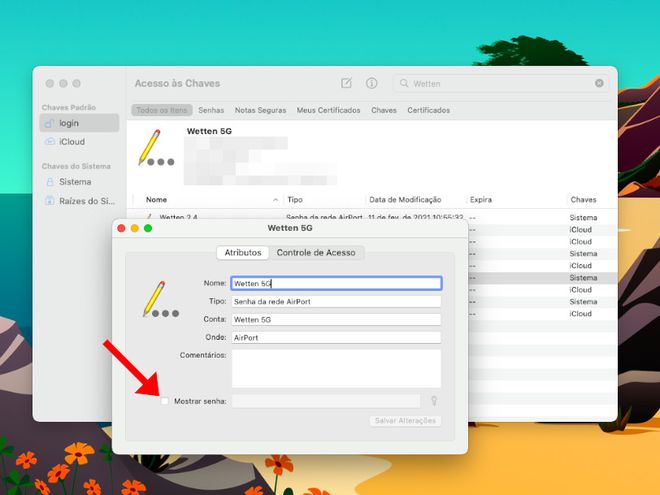Open the Notas Seguras category tab
Screen dimensions: 660x495
point(260,110)
